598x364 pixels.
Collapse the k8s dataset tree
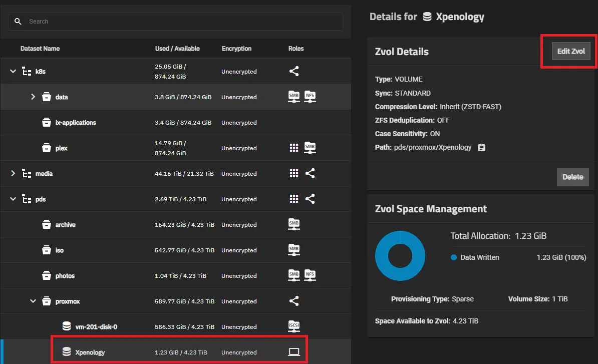[x=13, y=71]
